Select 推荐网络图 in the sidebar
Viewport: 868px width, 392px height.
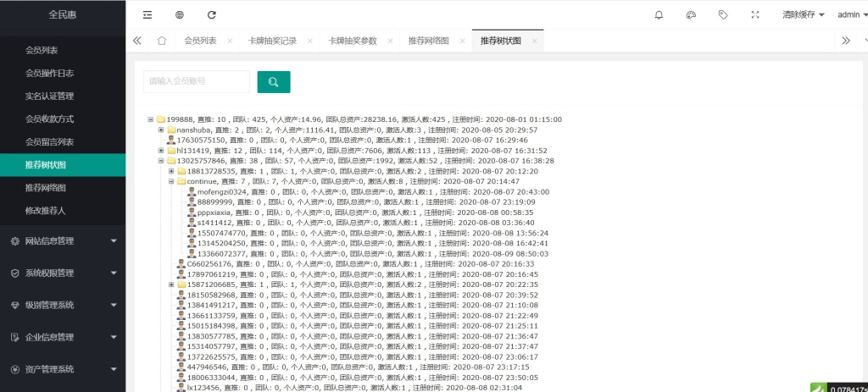(46, 187)
